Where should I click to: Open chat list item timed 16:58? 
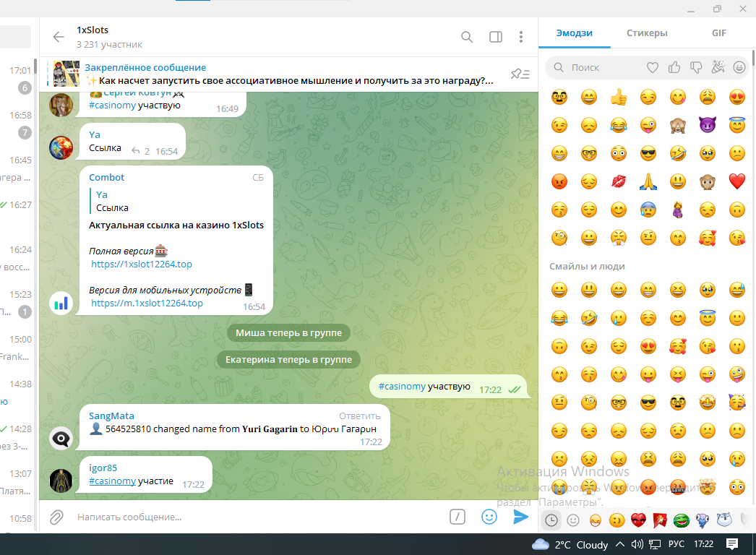[x=17, y=124]
